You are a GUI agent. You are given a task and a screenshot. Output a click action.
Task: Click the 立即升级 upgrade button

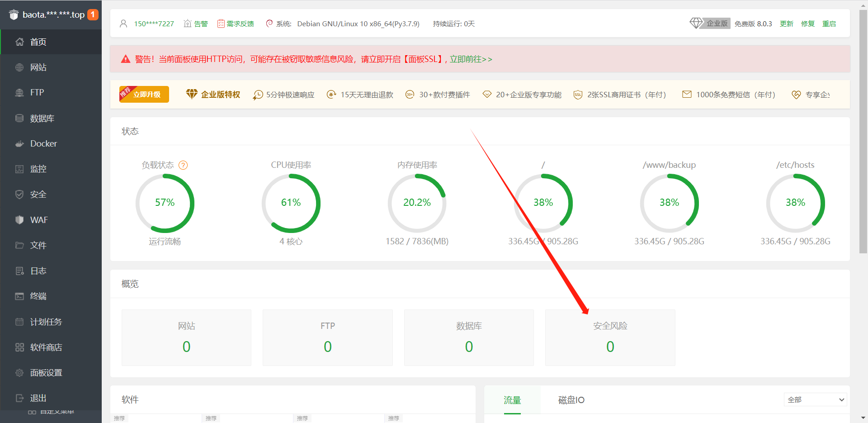point(144,94)
